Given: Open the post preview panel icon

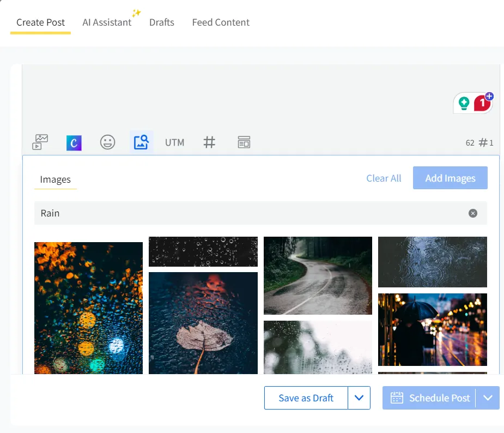Looking at the screenshot, I should coord(244,142).
